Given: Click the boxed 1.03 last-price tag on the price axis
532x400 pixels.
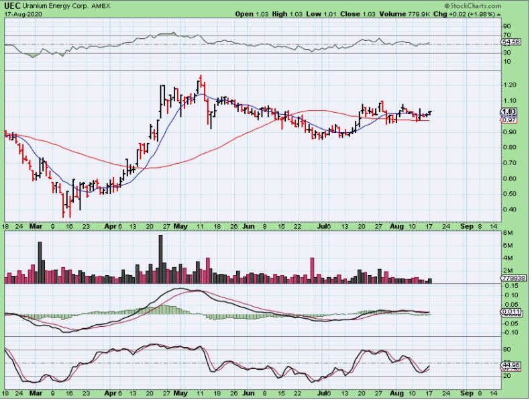Looking at the screenshot, I should [509, 111].
